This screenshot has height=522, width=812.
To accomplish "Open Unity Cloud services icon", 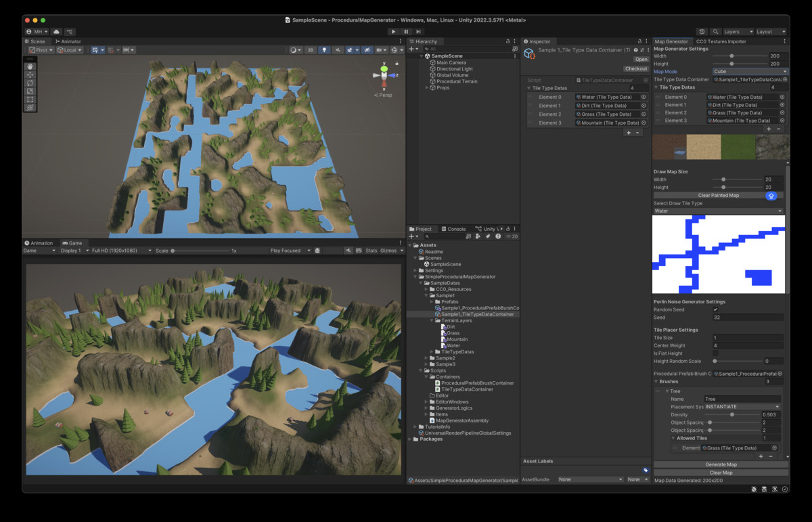I will coord(57,32).
